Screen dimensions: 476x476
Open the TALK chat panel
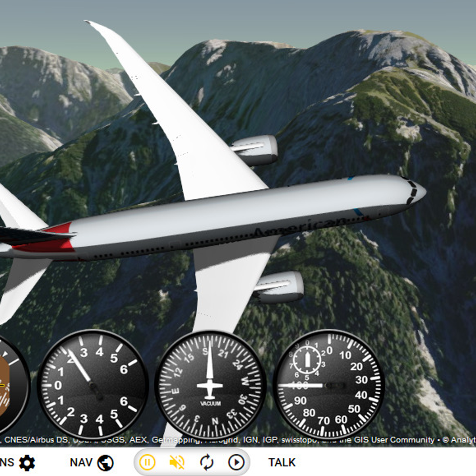pyautogui.click(x=282, y=463)
